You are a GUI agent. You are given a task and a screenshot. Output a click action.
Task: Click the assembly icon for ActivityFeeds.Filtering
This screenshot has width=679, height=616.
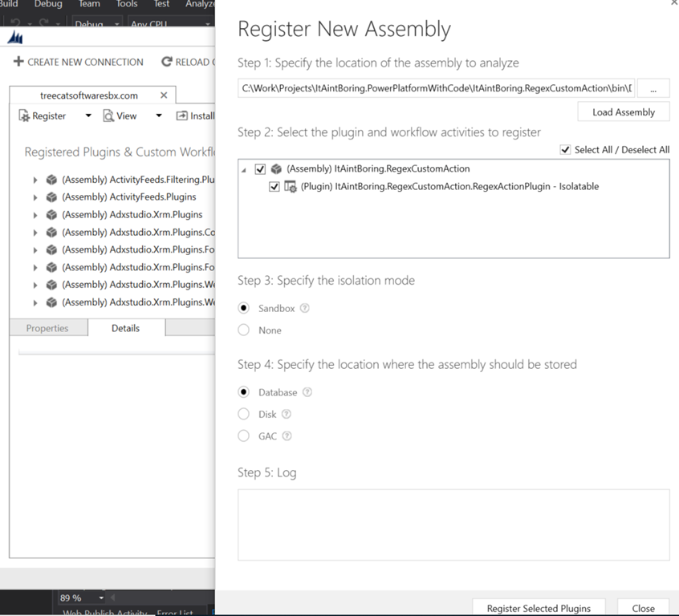pyautogui.click(x=51, y=180)
